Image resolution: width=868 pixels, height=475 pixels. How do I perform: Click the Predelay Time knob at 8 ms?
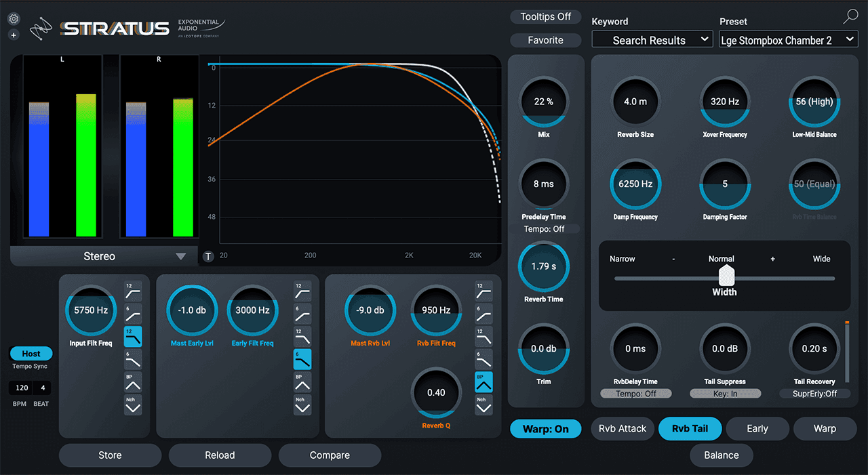[544, 184]
